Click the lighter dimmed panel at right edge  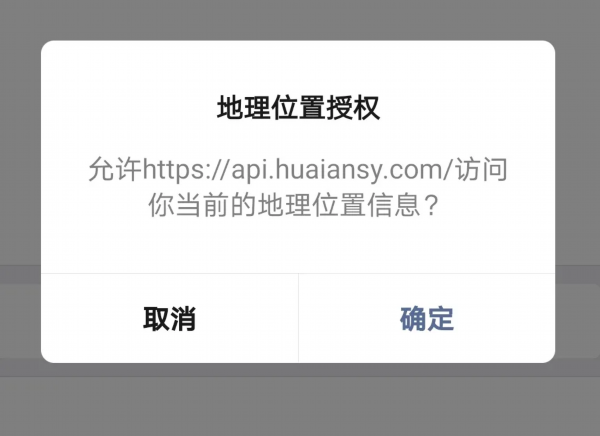(x=578, y=321)
